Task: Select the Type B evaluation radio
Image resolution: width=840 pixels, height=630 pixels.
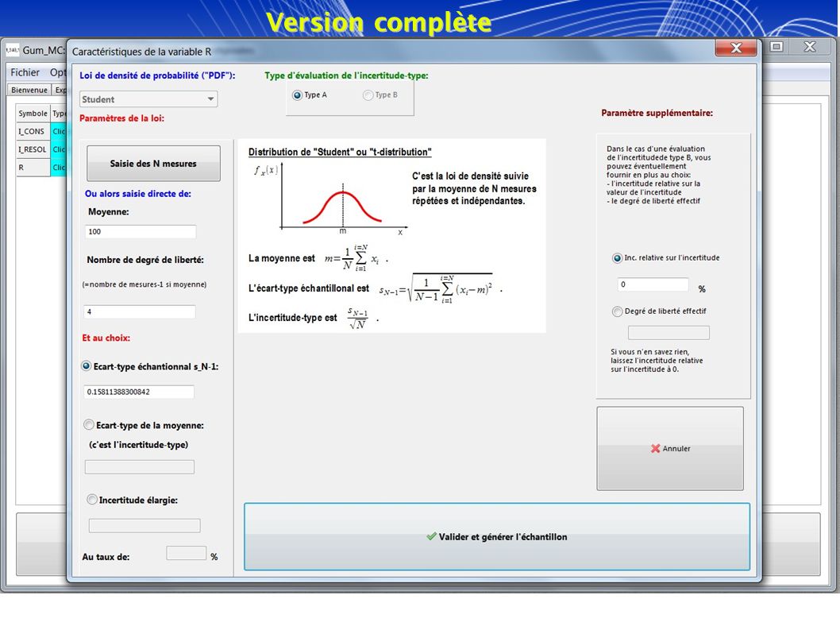Action: pos(368,95)
